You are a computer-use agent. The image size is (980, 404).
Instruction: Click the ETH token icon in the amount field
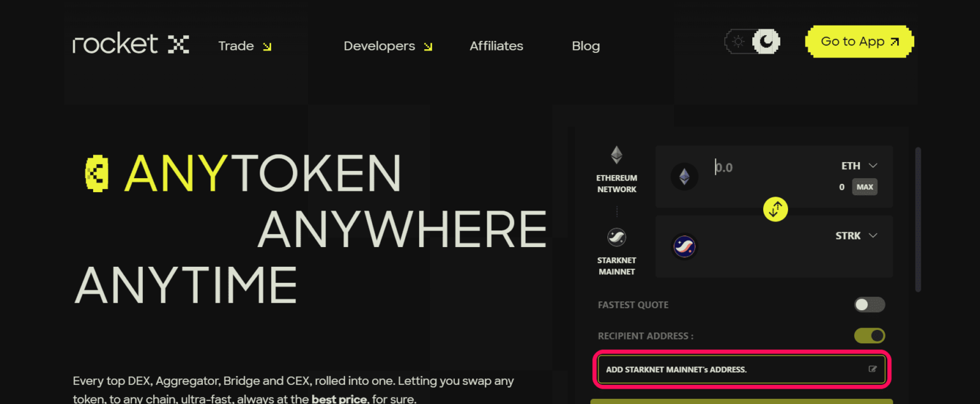coord(684,177)
